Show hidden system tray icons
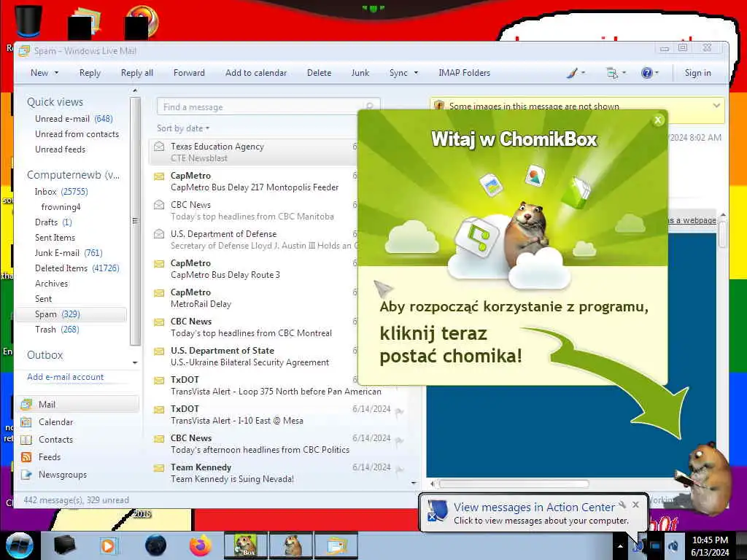This screenshot has width=747, height=560. coord(620,546)
